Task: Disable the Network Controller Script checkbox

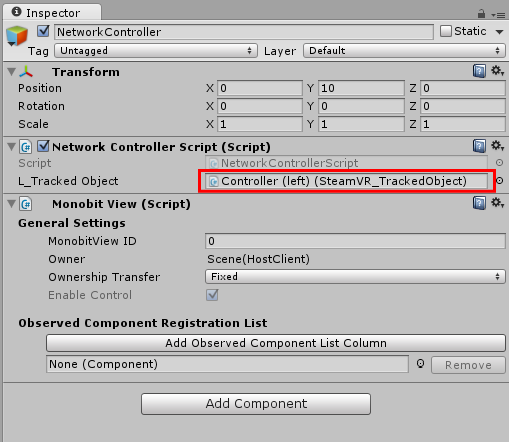Action: 43,146
